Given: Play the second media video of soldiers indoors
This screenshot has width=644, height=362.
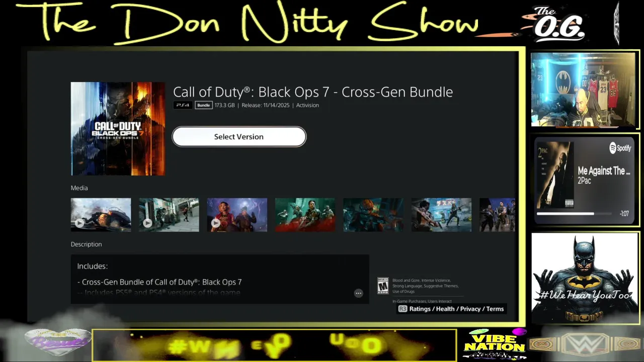Looking at the screenshot, I should (x=169, y=215).
